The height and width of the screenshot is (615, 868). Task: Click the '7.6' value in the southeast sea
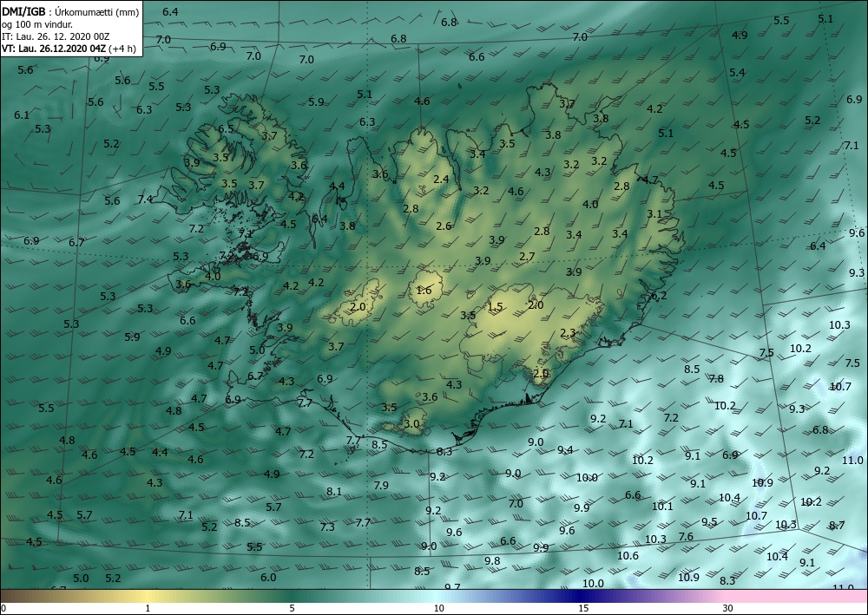coord(686,536)
